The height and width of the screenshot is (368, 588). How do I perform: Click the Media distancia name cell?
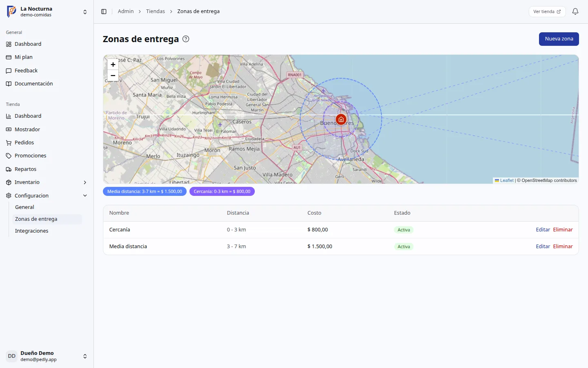pos(128,247)
